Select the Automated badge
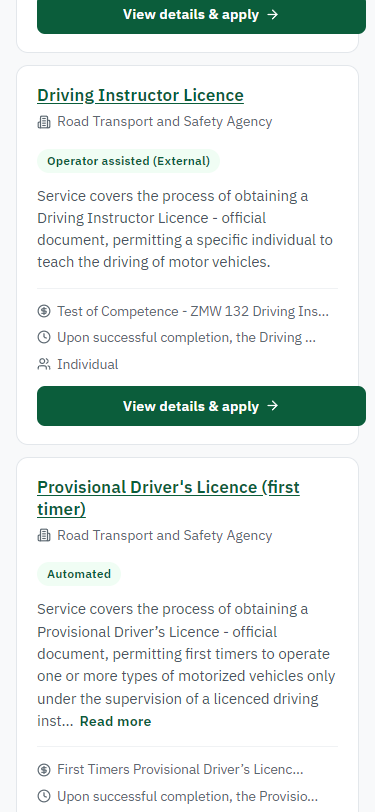Image resolution: width=375 pixels, height=812 pixels. tap(79, 574)
